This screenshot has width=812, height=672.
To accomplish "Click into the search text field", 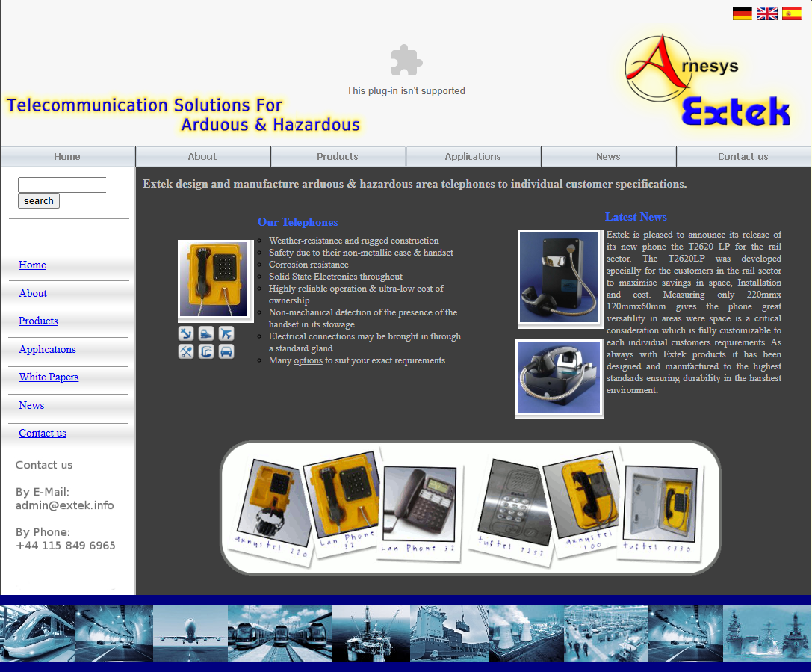I will coord(62,185).
